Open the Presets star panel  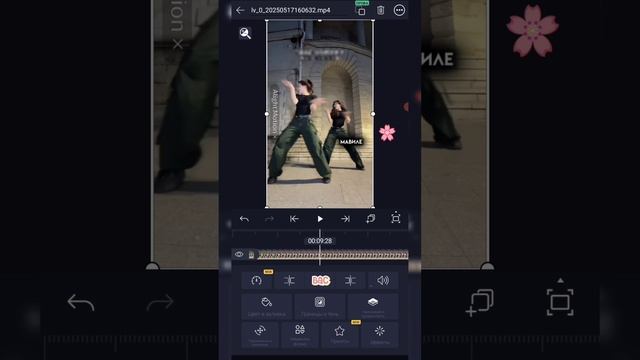tap(340, 335)
